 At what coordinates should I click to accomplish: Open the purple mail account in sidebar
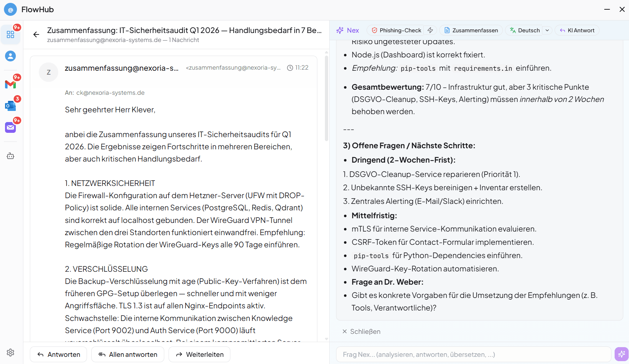coord(10,127)
